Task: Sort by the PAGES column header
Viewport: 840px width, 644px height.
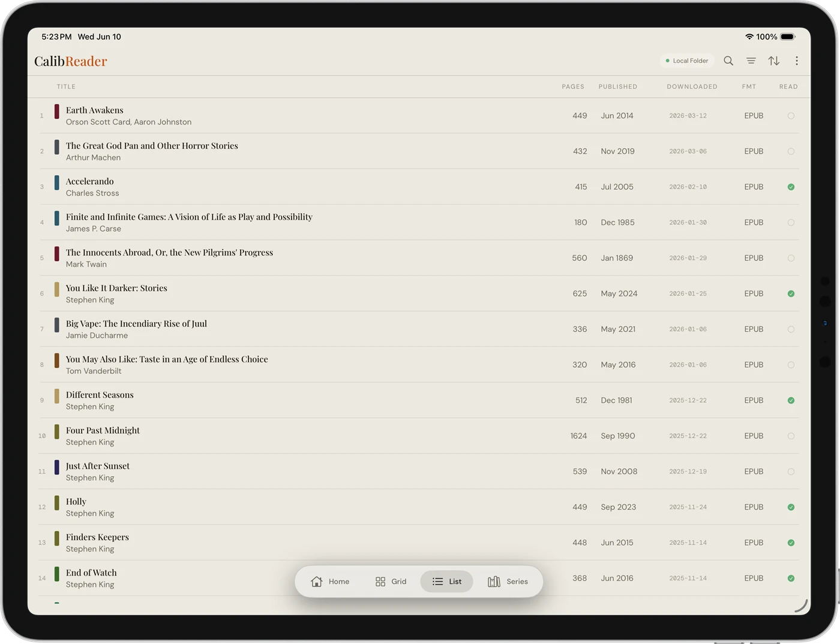Action: (x=573, y=86)
